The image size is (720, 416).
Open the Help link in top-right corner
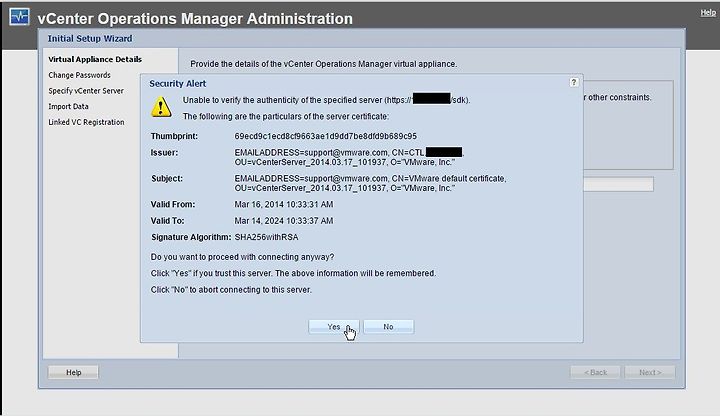708,13
